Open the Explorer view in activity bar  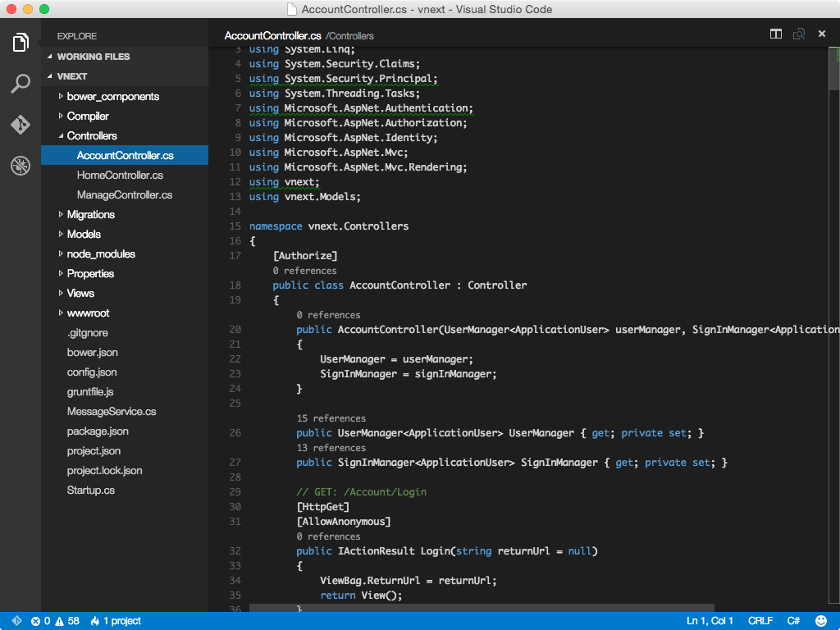(x=21, y=43)
